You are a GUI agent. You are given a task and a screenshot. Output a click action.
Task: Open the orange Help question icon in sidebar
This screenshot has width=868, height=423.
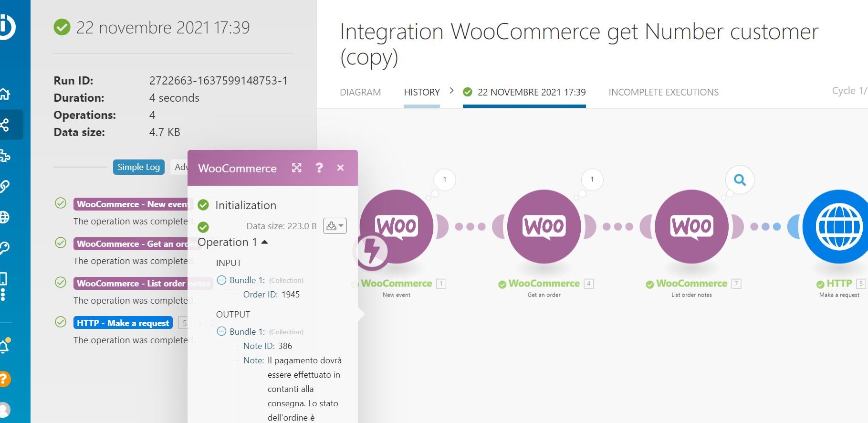pos(5,379)
